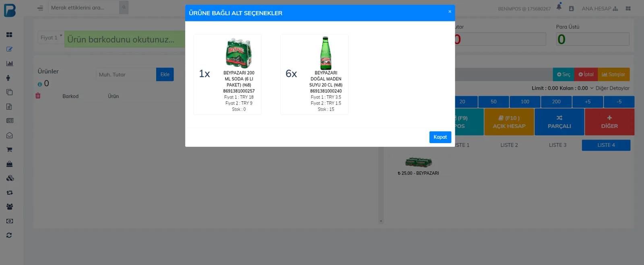Switch to LISTE 3 tab
This screenshot has width=644, height=265.
click(557, 145)
